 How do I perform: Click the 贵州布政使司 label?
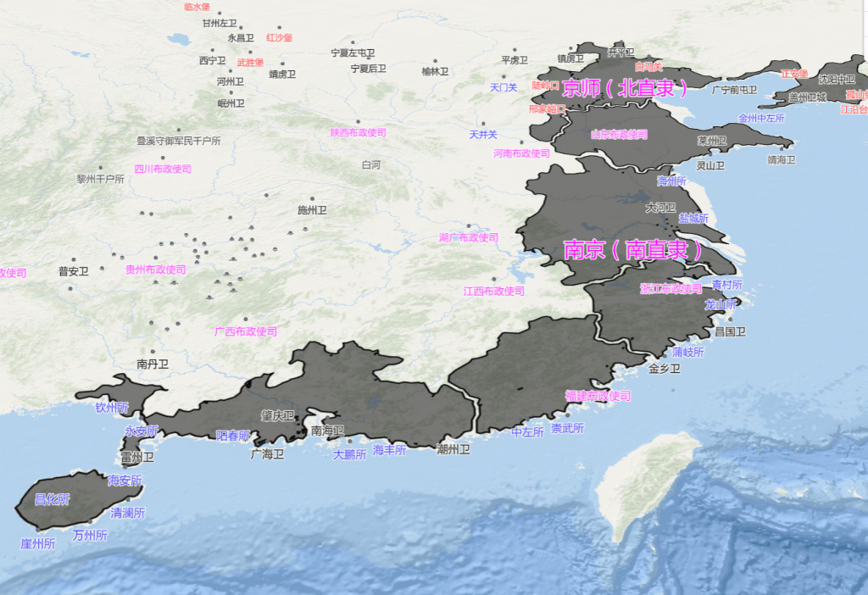tap(155, 270)
